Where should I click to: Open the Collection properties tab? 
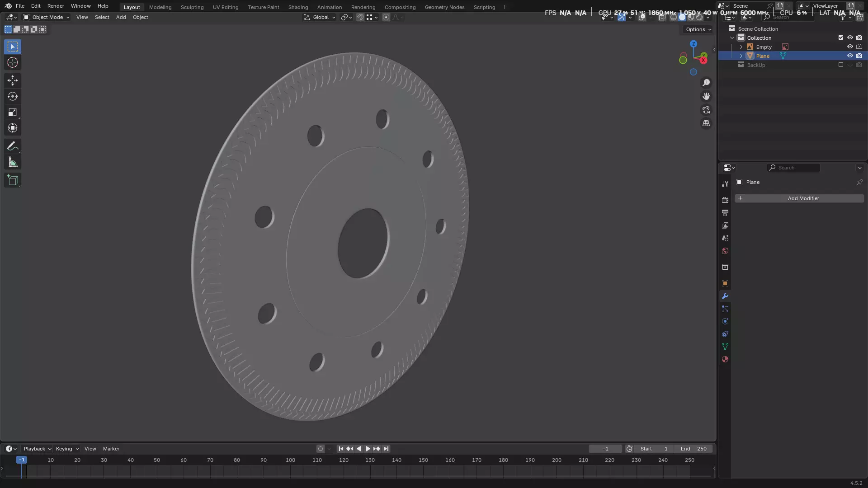coord(725,267)
